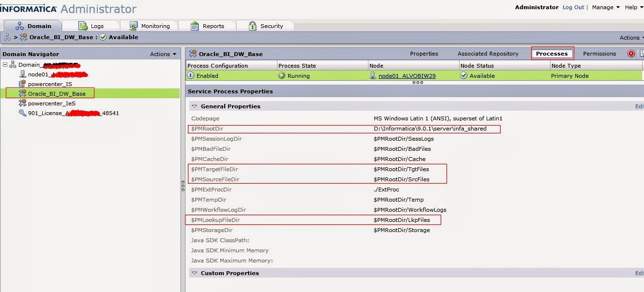
Task: Switch to the Processes view
Action: [x=552, y=54]
